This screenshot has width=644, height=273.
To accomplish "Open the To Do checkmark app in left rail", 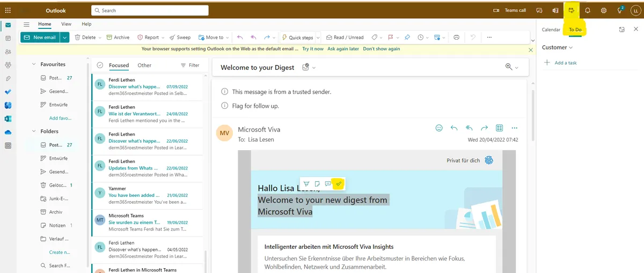I will (x=8, y=92).
